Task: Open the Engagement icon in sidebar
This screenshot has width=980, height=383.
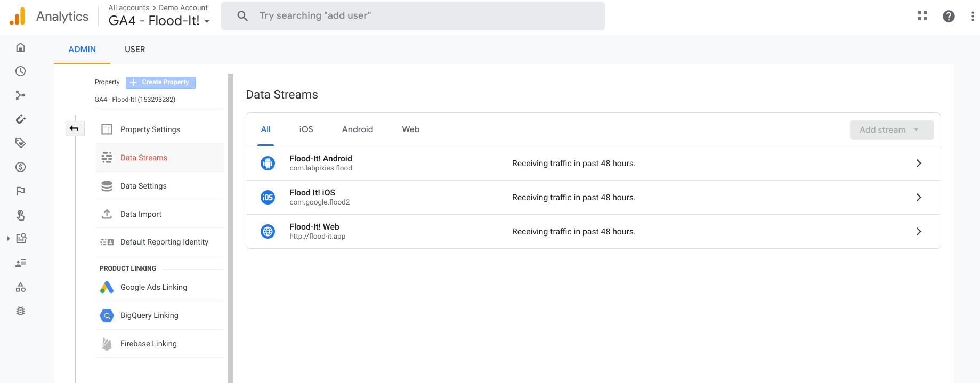Action: pos(21,119)
